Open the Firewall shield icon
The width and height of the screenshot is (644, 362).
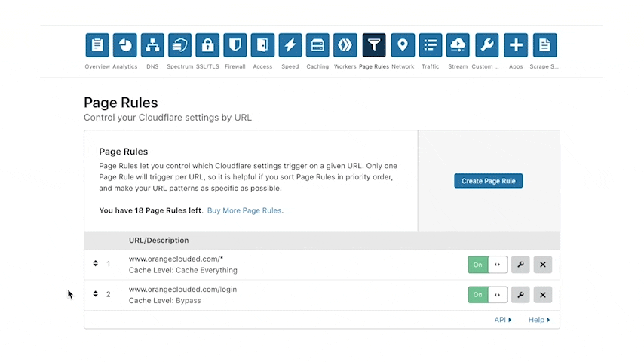(235, 45)
